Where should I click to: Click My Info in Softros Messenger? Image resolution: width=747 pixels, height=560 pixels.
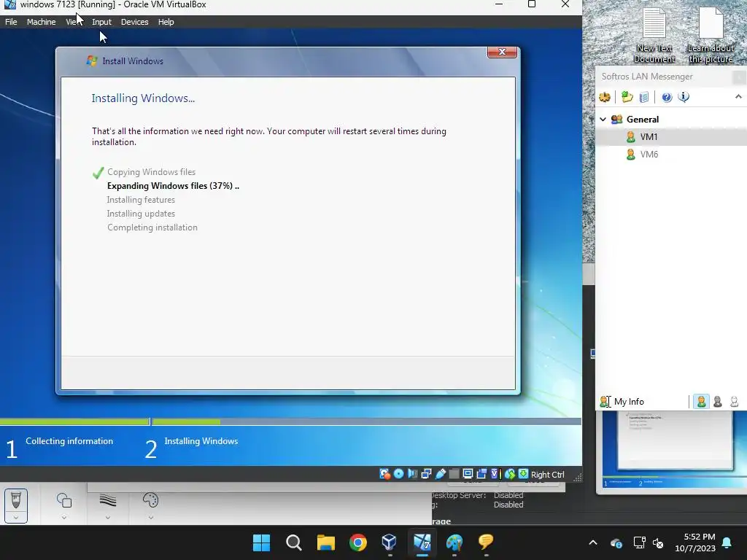coord(629,402)
